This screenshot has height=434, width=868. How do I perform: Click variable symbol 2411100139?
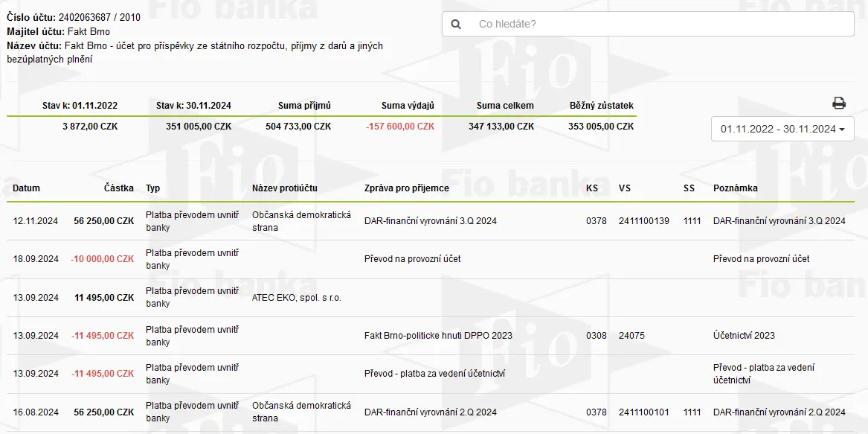[644, 220]
